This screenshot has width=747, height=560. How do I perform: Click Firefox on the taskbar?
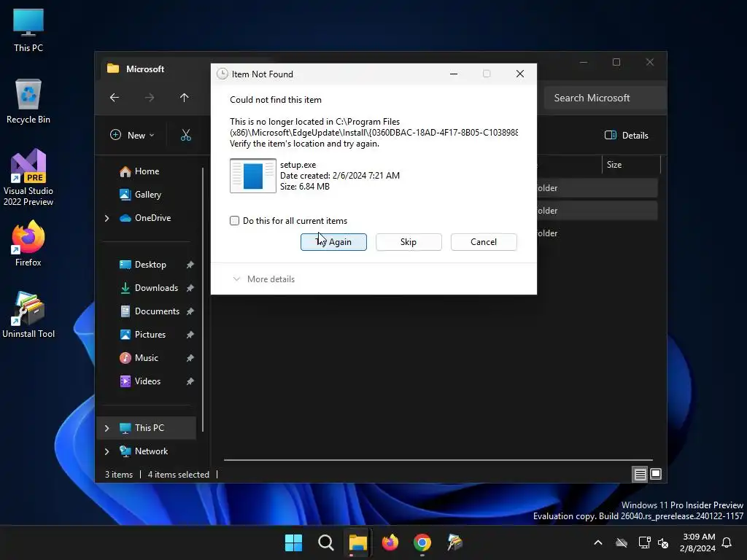[390, 542]
